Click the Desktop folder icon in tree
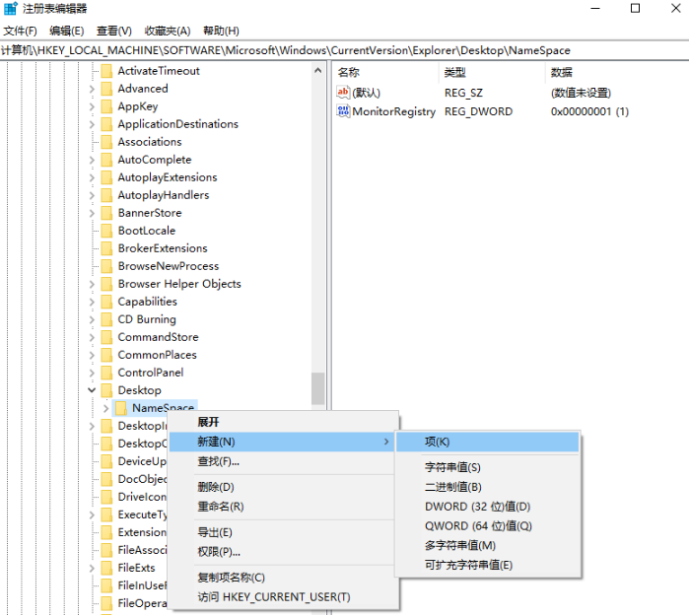 [x=106, y=390]
